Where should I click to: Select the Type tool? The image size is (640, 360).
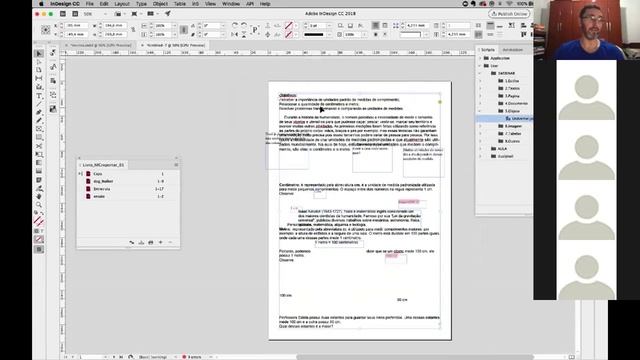coord(39,96)
